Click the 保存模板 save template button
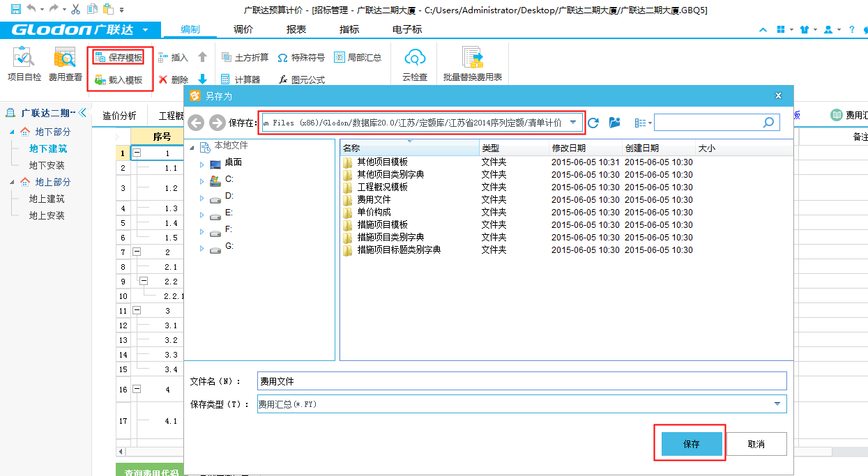 [x=119, y=58]
